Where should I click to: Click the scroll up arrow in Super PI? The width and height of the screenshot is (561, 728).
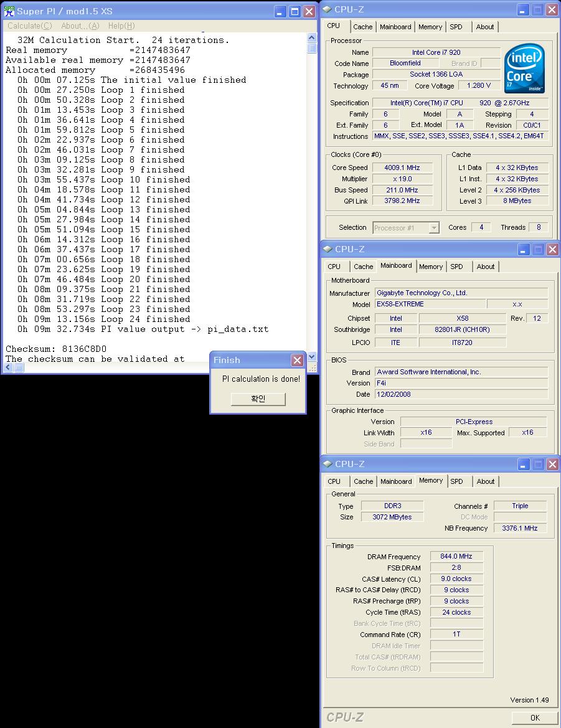[x=312, y=37]
